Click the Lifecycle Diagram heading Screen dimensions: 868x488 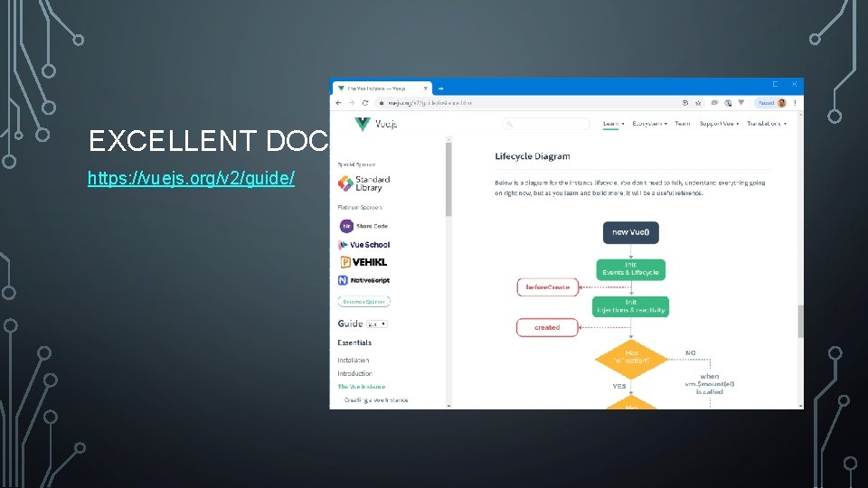click(533, 156)
